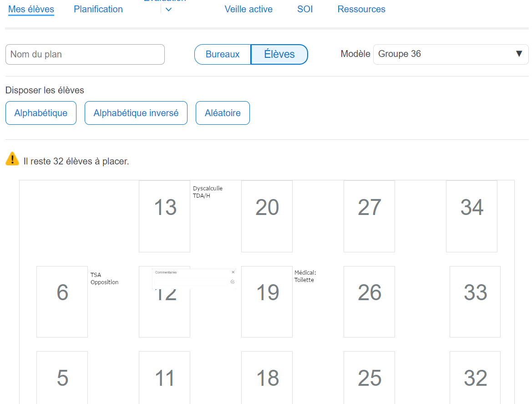The height and width of the screenshot is (404, 532).
Task: Confirm comment with the checkmark icon
Action: coord(233,282)
